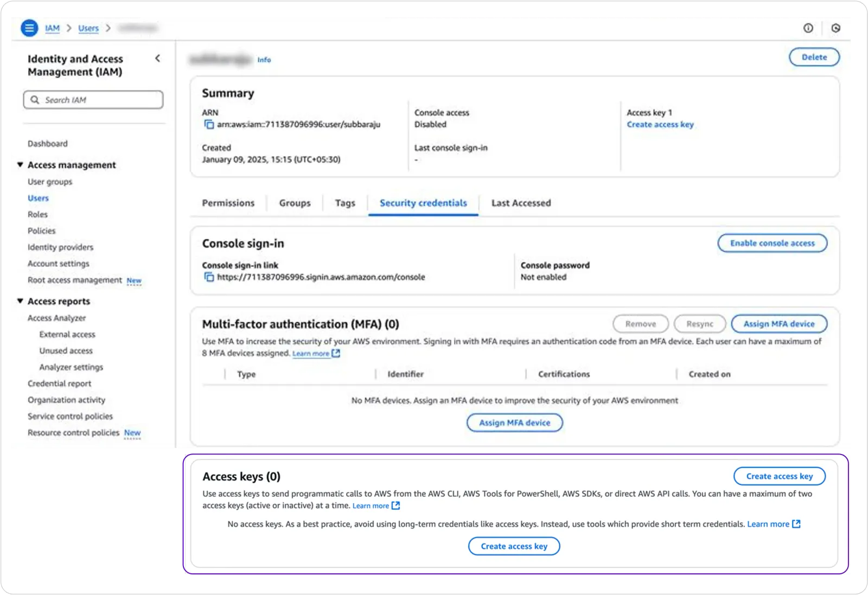Click Assign MFA device button below empty table
The image size is (868, 595).
[514, 423]
